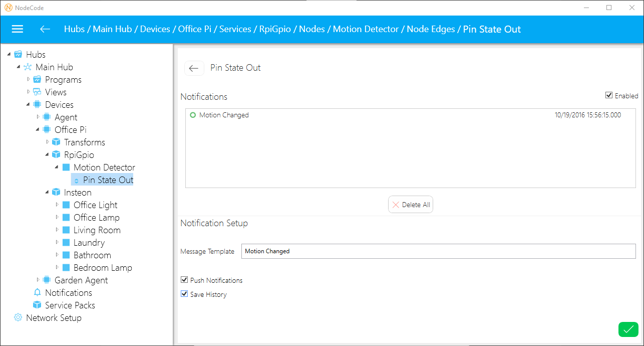Click Pin State Out in the breadcrumb
This screenshot has height=346, width=644.
click(492, 29)
